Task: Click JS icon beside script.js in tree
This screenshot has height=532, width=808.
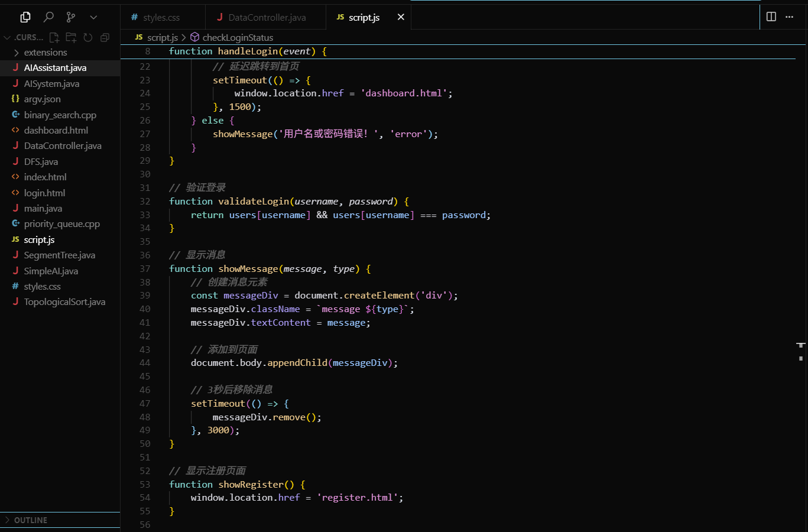Action: 15,239
